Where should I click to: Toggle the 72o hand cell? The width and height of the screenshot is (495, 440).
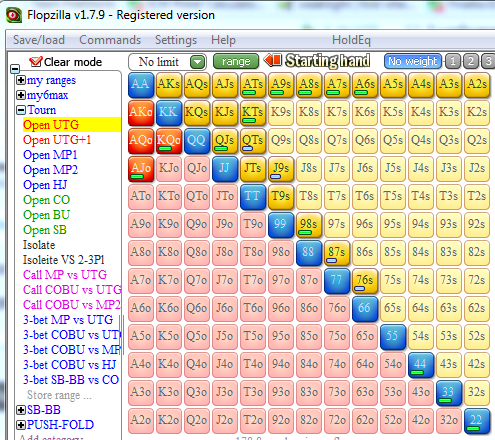click(337, 421)
